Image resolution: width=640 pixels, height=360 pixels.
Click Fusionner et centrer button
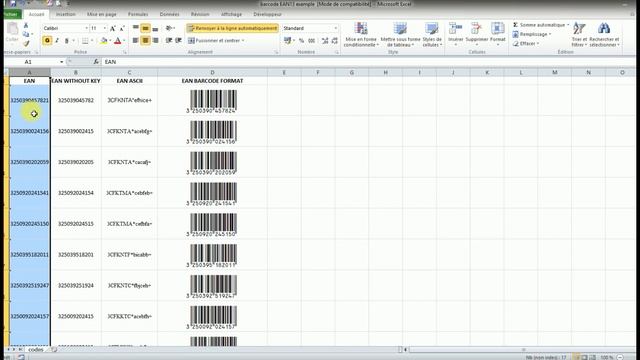tap(216, 40)
